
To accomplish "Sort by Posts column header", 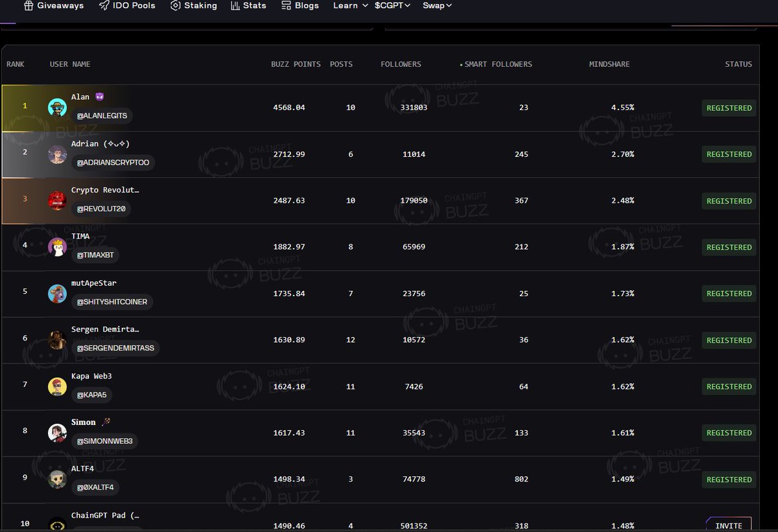I will tap(341, 64).
